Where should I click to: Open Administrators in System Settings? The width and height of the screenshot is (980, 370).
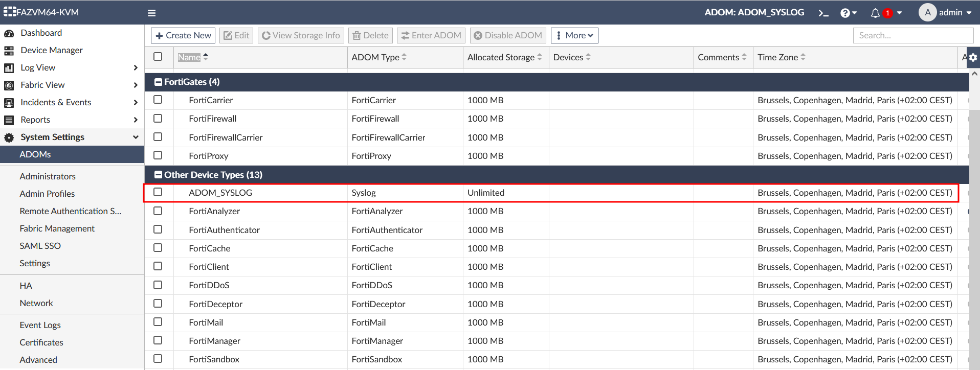coord(48,176)
